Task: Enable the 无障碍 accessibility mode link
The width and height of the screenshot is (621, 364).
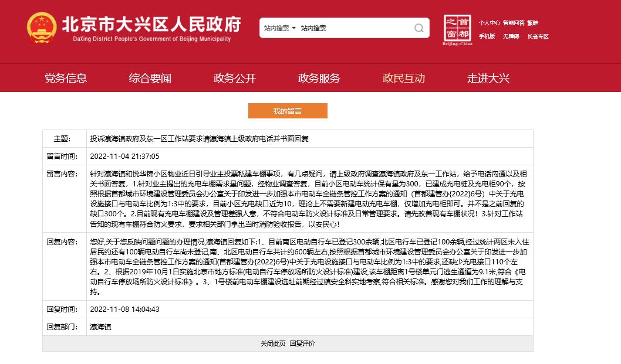Action: (x=511, y=36)
